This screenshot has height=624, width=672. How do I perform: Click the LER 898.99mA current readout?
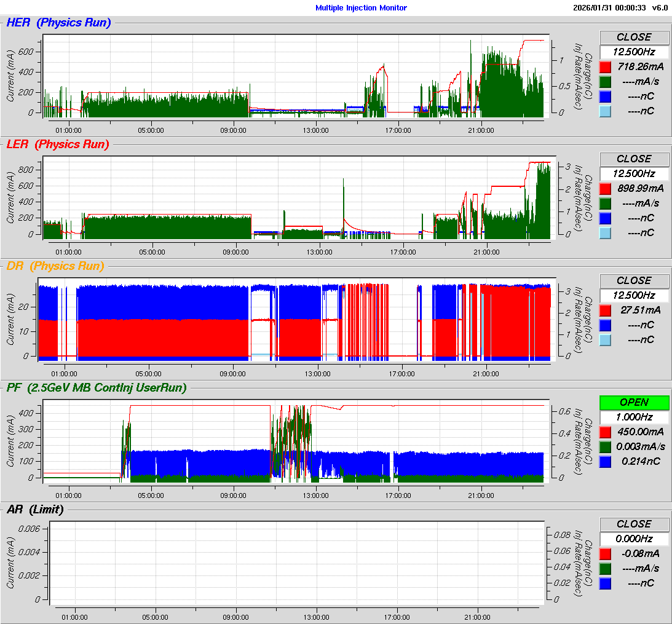point(640,188)
